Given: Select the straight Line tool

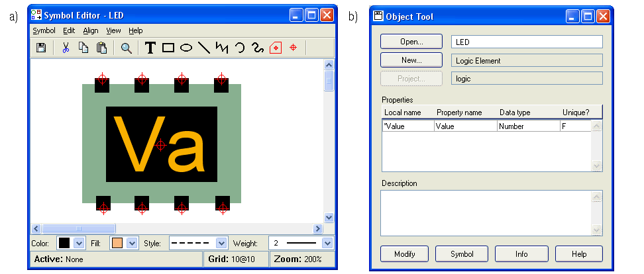Looking at the screenshot, I should tap(204, 48).
